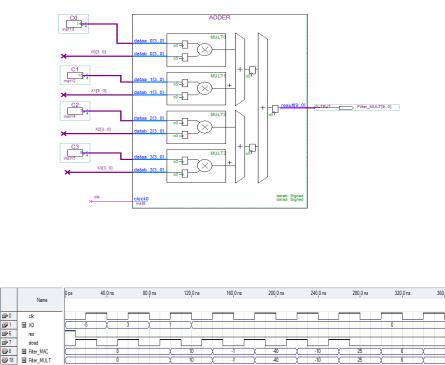Click the MULT0 block label
This screenshot has width=445, height=365.
tap(218, 37)
